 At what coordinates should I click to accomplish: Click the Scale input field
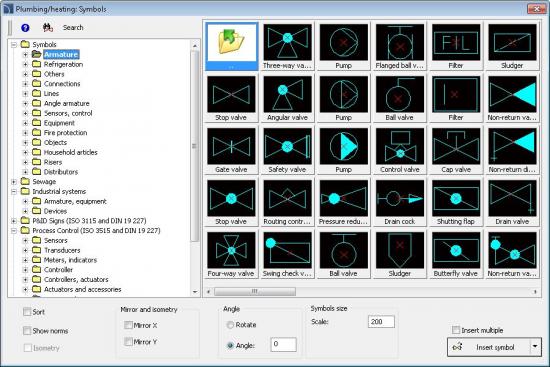381,322
